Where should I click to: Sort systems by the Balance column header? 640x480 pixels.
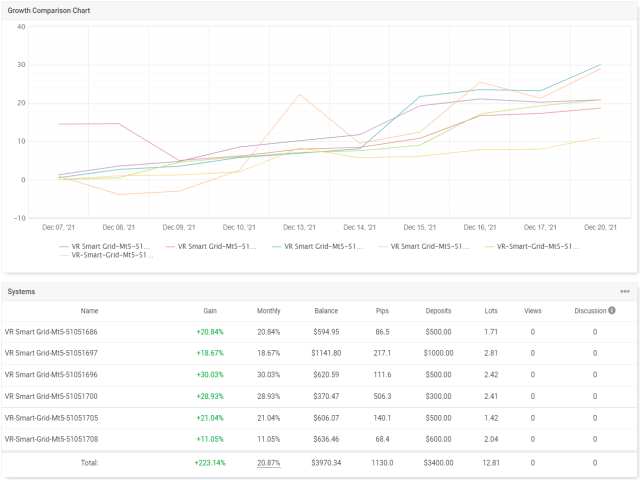(x=325, y=311)
